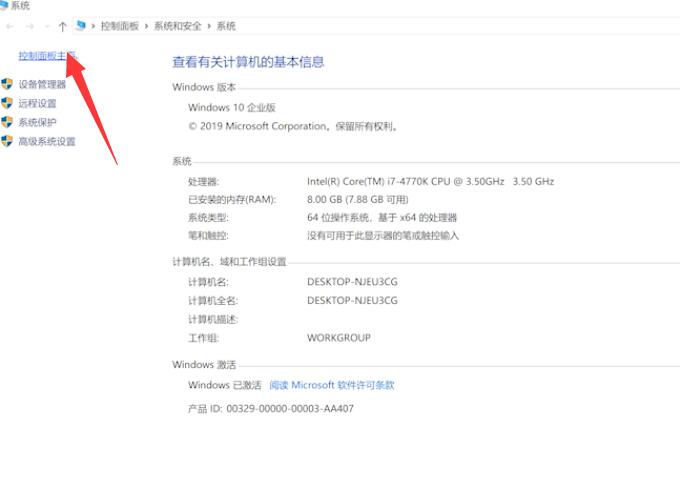Open the 设备管理器 text link

tap(42, 85)
